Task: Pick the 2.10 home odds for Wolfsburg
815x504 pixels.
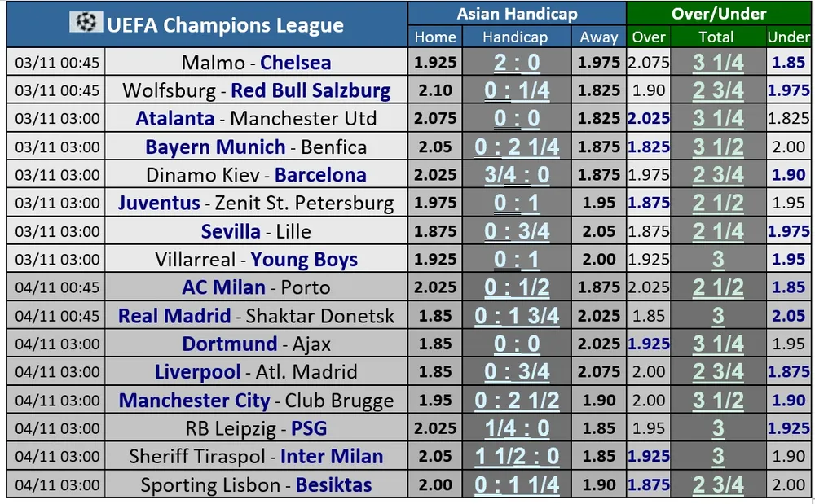Action: pos(434,91)
